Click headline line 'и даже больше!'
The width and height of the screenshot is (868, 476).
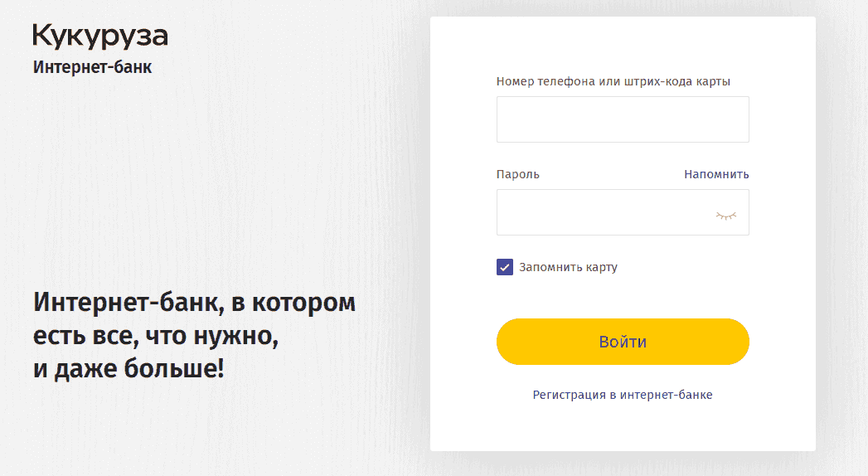129,367
